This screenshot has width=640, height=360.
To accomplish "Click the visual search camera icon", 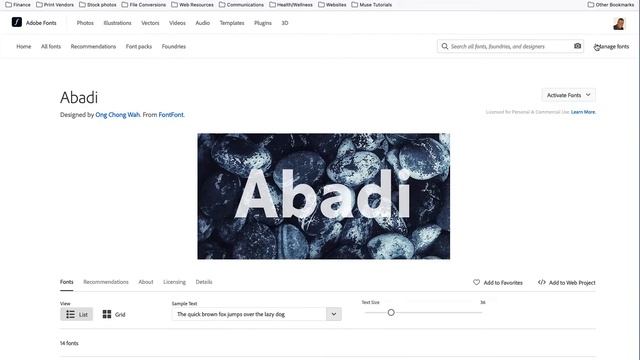I will pyautogui.click(x=577, y=46).
